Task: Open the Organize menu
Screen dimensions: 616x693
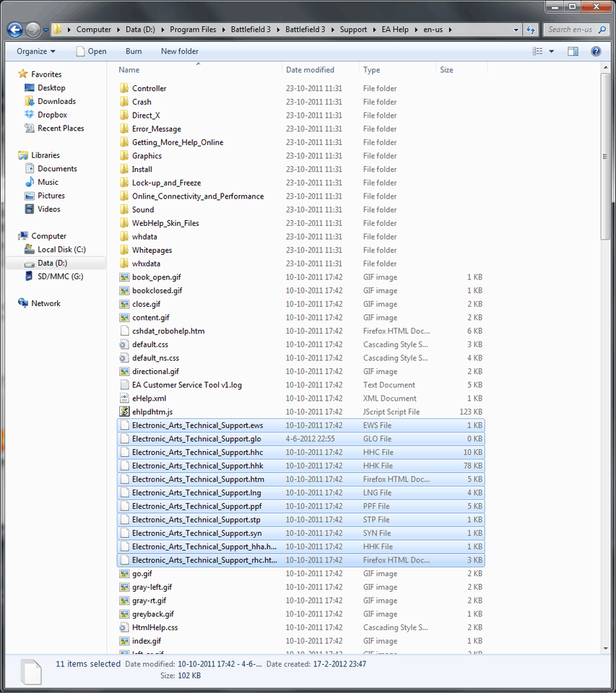Action: coord(36,51)
